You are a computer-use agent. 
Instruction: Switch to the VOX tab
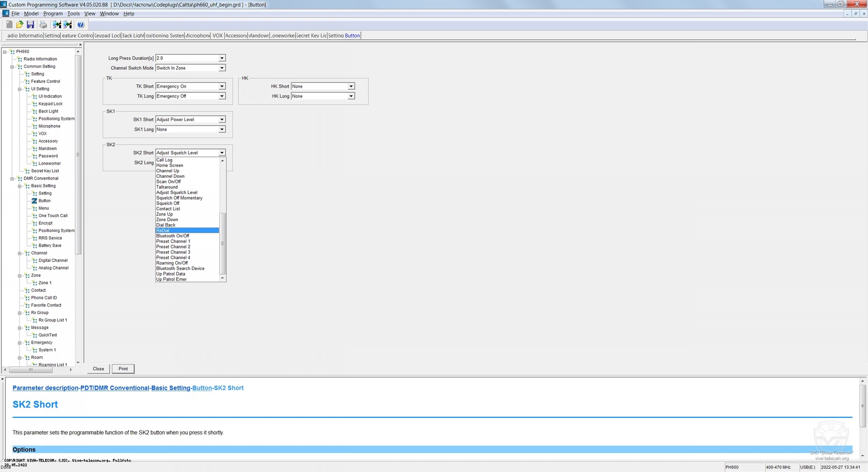coord(217,36)
